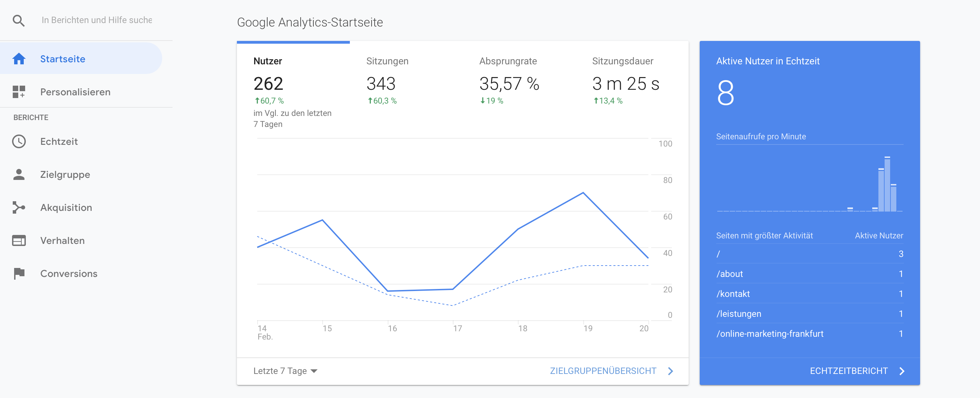Open Personalisieren in the sidebar

[x=81, y=92]
